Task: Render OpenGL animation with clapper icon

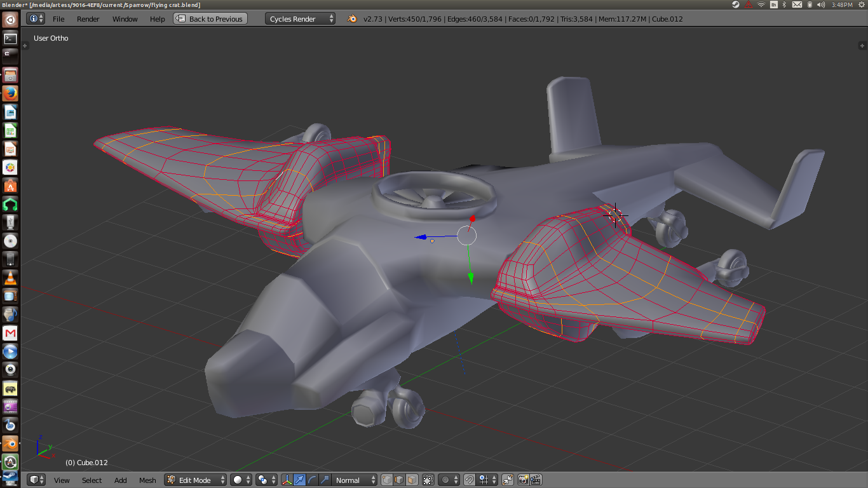Action: 536,480
